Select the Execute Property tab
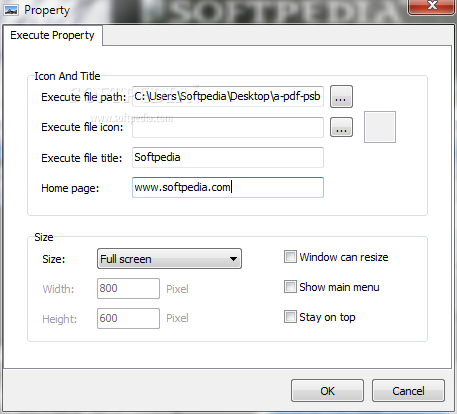457x414 pixels. tap(52, 35)
